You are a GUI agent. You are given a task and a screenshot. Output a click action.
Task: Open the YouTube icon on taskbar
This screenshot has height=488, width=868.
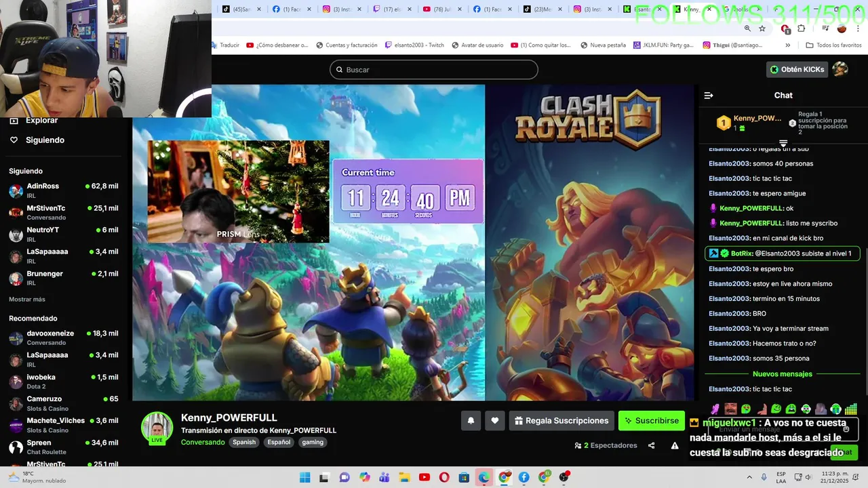click(x=425, y=478)
